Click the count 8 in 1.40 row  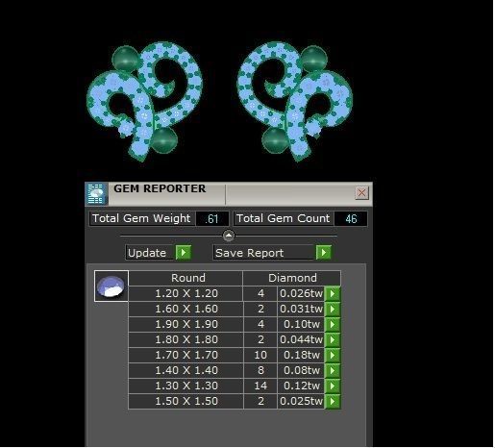[x=260, y=370]
